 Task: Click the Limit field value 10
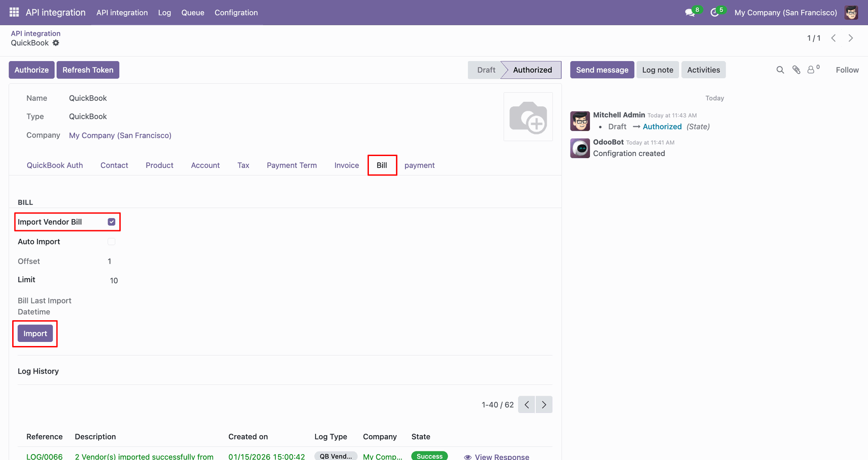pos(114,280)
